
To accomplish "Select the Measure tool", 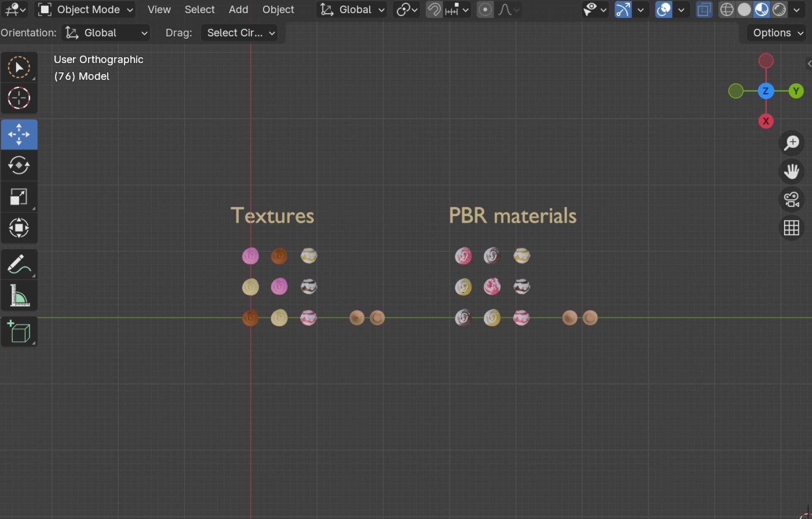I will (19, 296).
